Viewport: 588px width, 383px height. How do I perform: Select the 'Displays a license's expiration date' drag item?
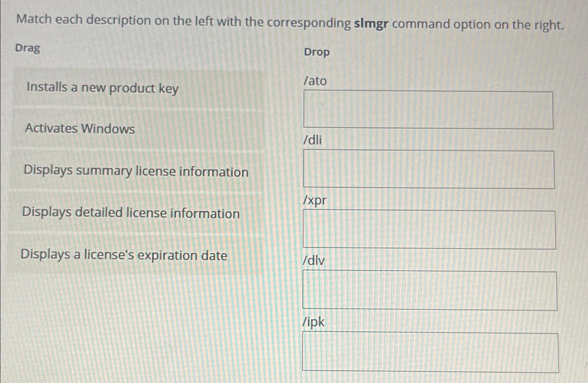click(x=124, y=255)
